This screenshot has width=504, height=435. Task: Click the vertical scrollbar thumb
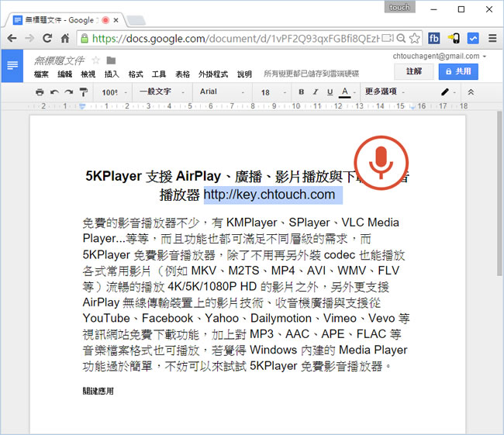[499, 193]
